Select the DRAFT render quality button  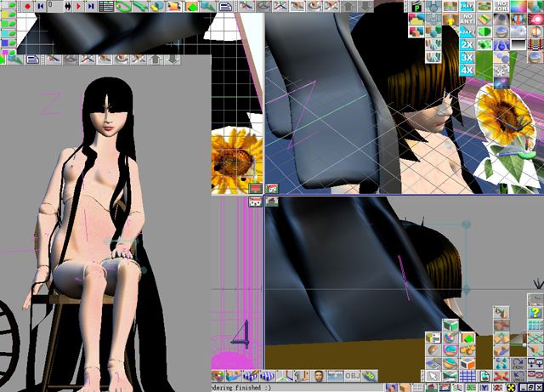pyautogui.click(x=467, y=7)
